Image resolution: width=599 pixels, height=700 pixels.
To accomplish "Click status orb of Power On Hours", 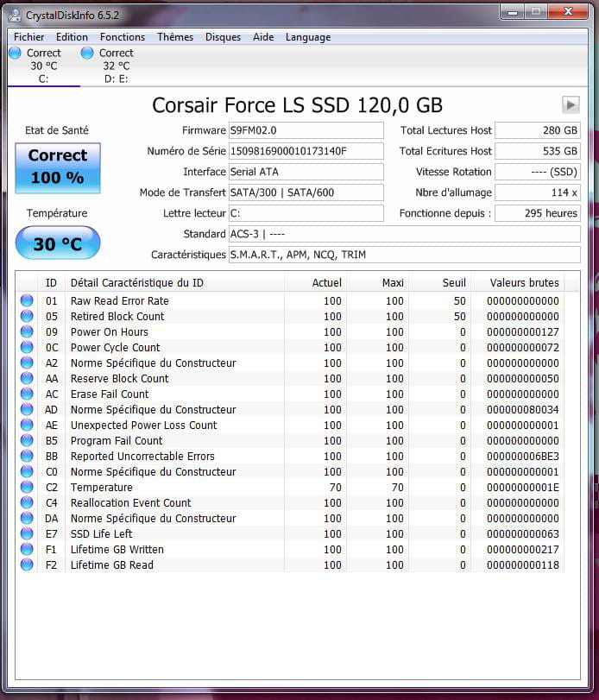I will [27, 331].
